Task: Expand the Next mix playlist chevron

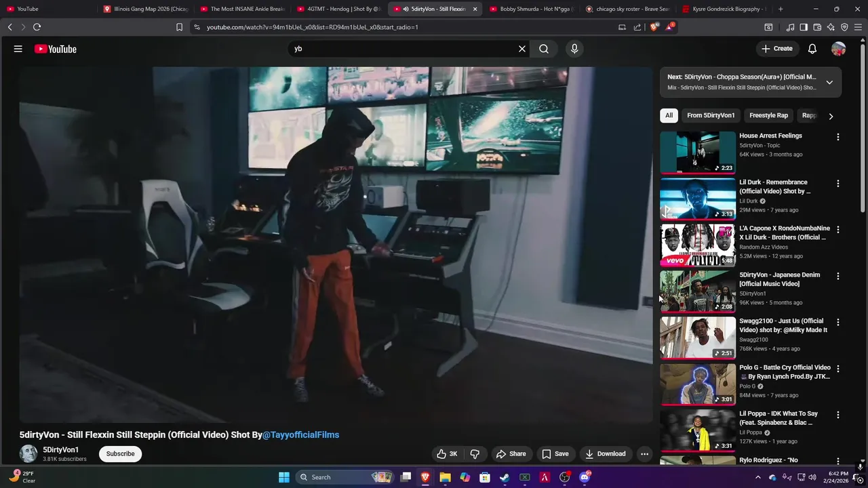Action: pyautogui.click(x=829, y=82)
